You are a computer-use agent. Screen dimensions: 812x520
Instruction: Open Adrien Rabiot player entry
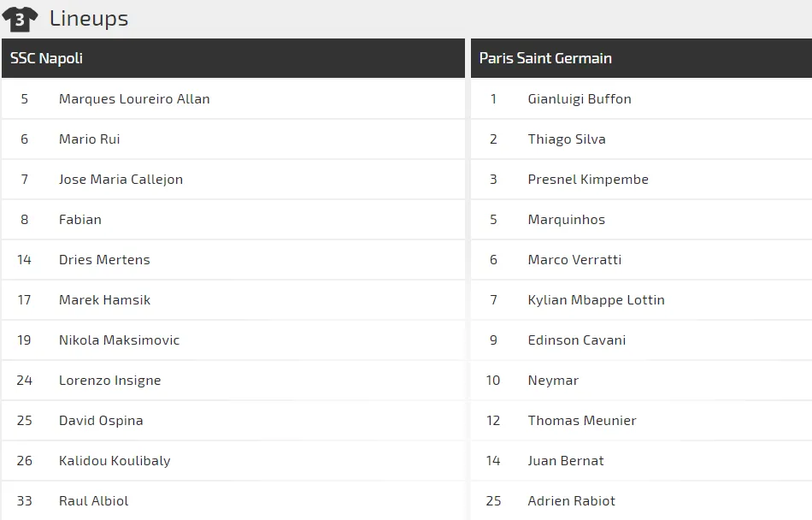point(571,501)
